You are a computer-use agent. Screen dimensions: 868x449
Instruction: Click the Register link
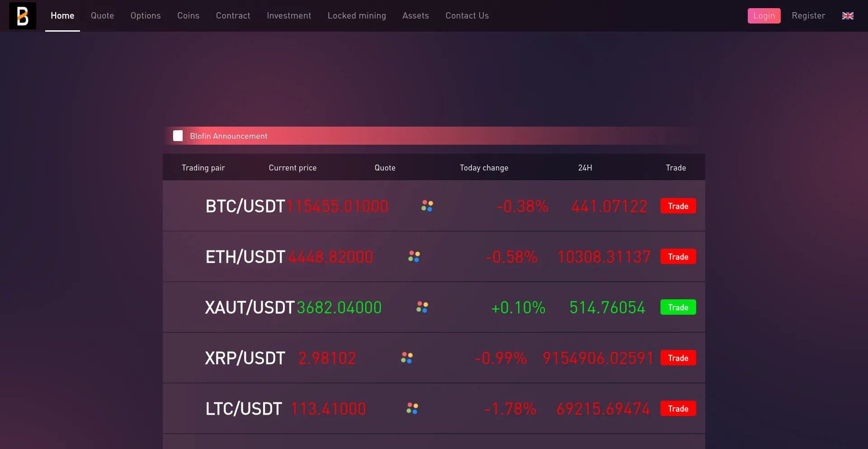click(x=808, y=16)
